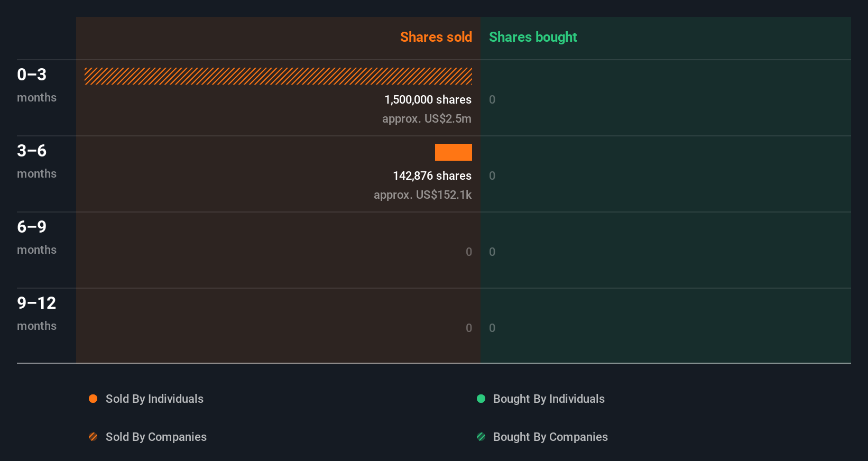Click the striped 0–3 months sold bar
Image resolution: width=868 pixels, height=461 pixels.
tap(278, 76)
